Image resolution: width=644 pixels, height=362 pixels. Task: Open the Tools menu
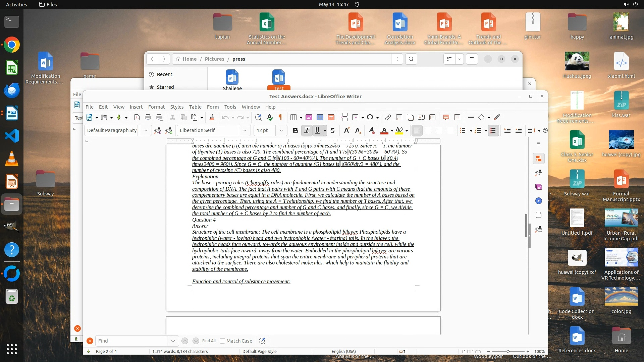[x=230, y=107]
